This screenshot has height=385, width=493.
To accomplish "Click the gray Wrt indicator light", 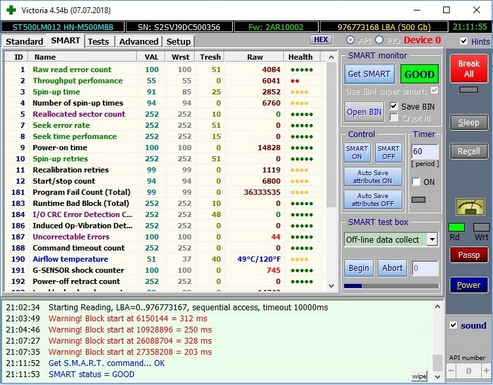I will coord(481,228).
